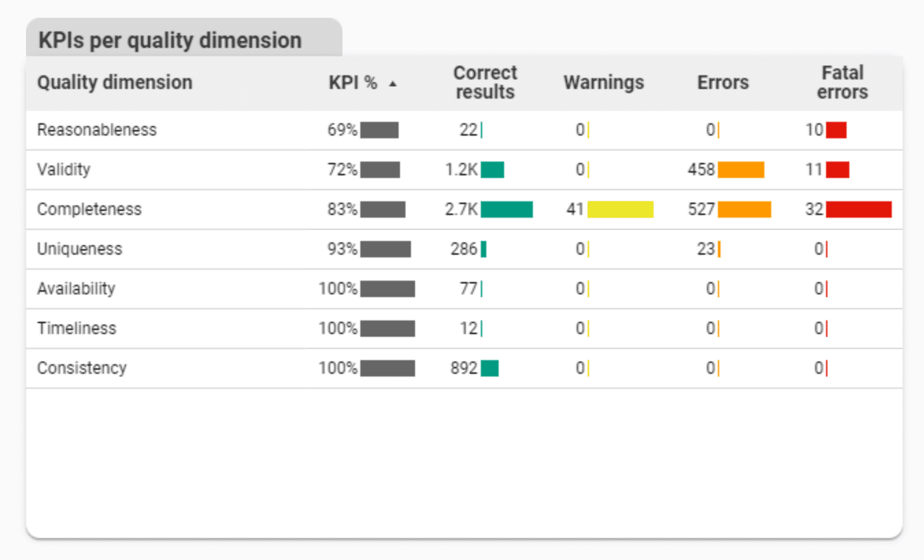Sort by the Correct results column header
This screenshot has height=560, width=924.
coord(485,83)
